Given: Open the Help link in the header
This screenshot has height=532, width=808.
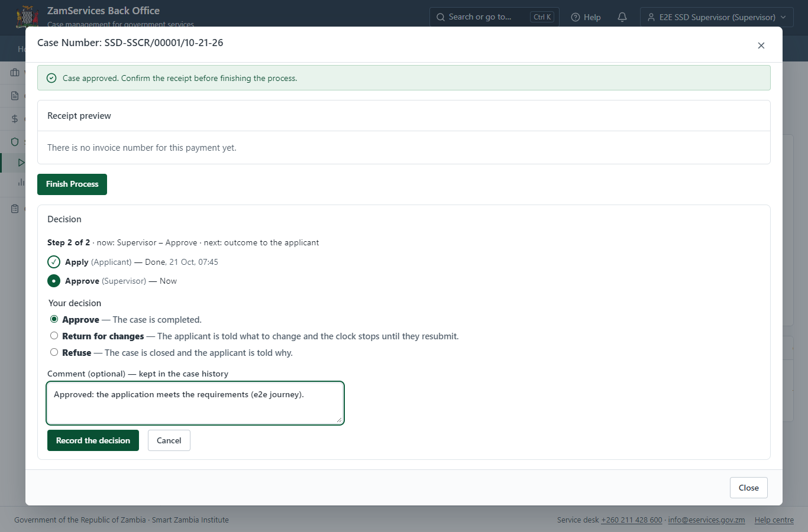Looking at the screenshot, I should 586,17.
